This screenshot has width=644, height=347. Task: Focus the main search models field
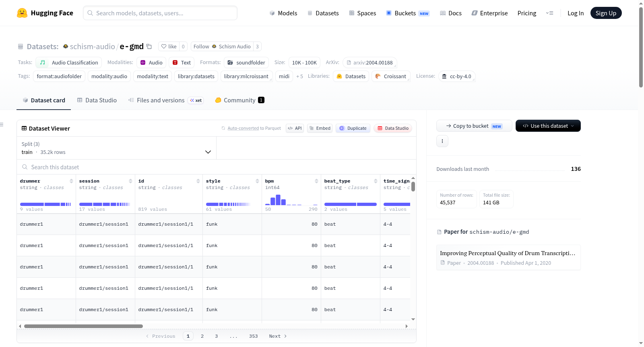160,13
